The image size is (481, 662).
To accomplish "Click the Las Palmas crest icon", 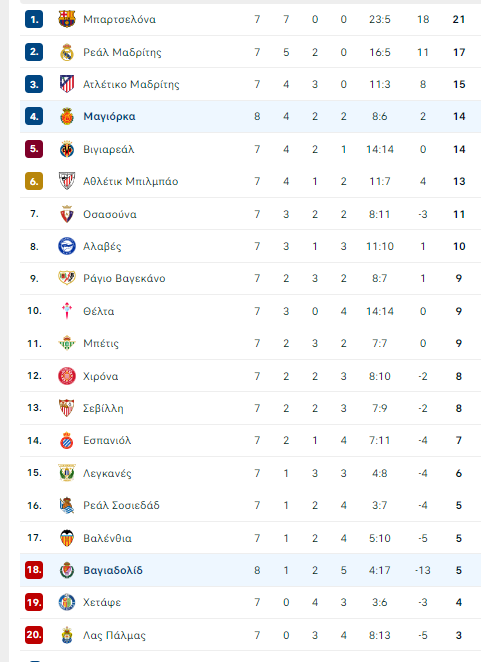I will [67, 635].
